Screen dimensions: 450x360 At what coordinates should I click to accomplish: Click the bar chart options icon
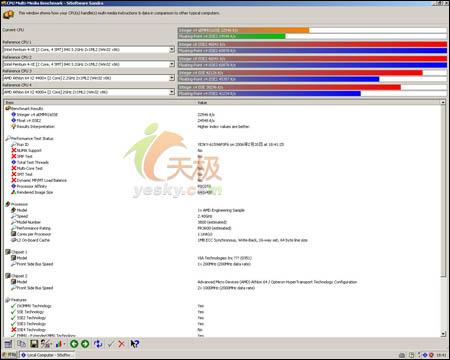tap(59, 344)
